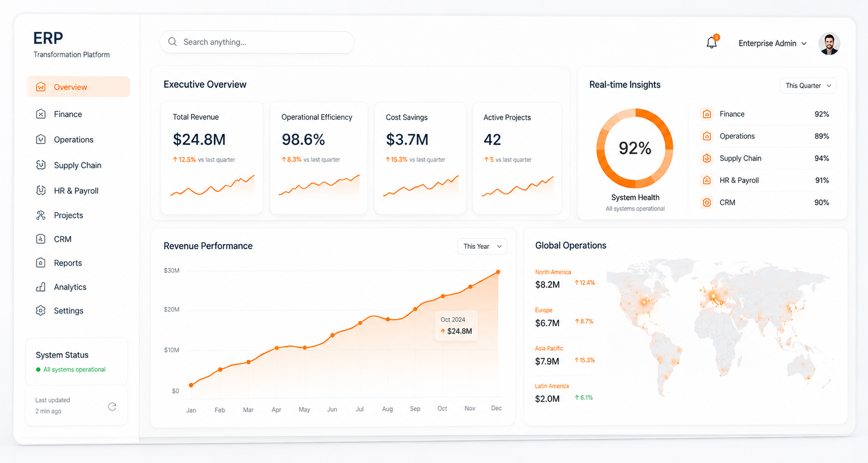Click the 15.3% vs last quarter text
This screenshot has width=868, height=463.
pyautogui.click(x=416, y=160)
